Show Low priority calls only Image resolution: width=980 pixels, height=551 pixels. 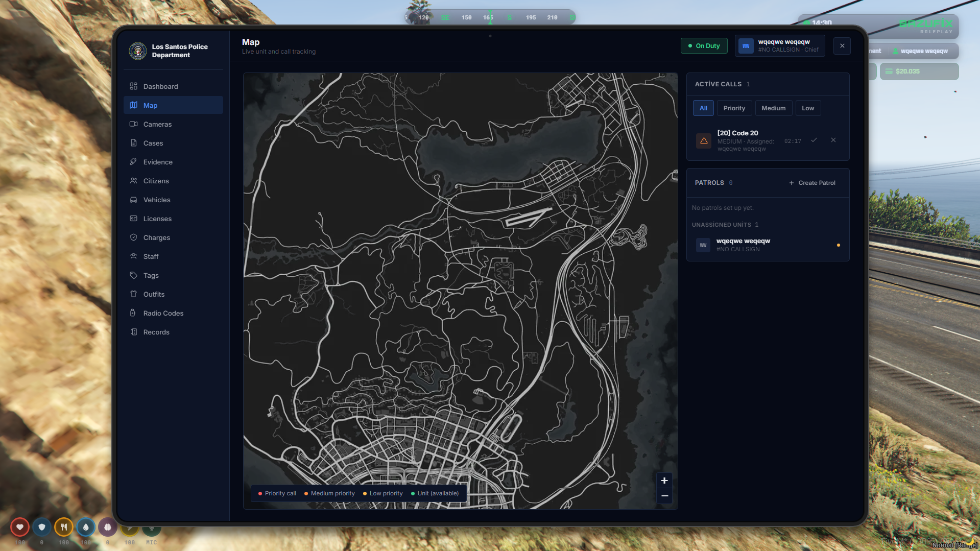coord(808,108)
